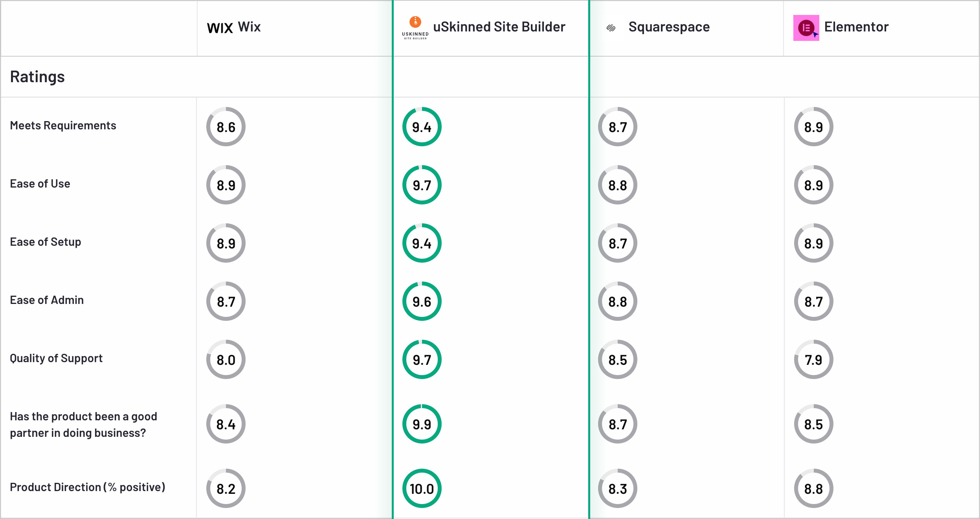Click Wix's 8.6 Meets Requirements rating circle
The width and height of the screenshot is (980, 519).
[x=226, y=127]
